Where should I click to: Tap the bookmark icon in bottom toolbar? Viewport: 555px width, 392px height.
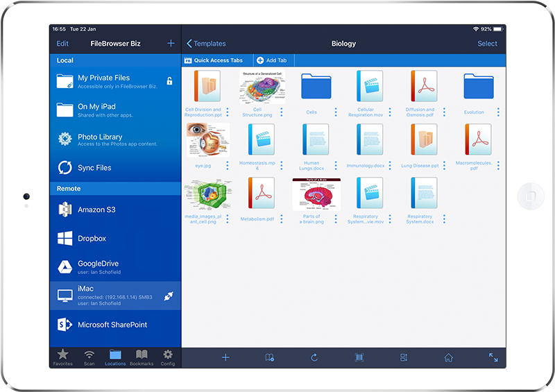[x=269, y=357]
